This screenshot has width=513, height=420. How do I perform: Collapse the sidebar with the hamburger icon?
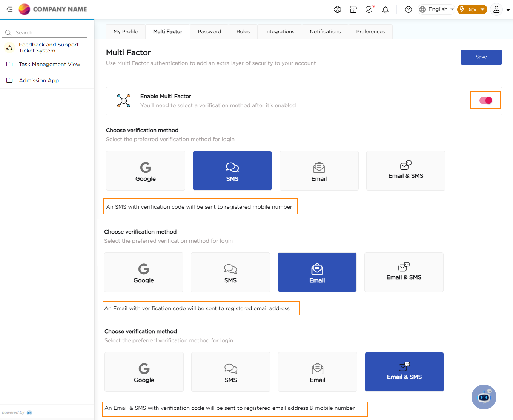point(9,9)
